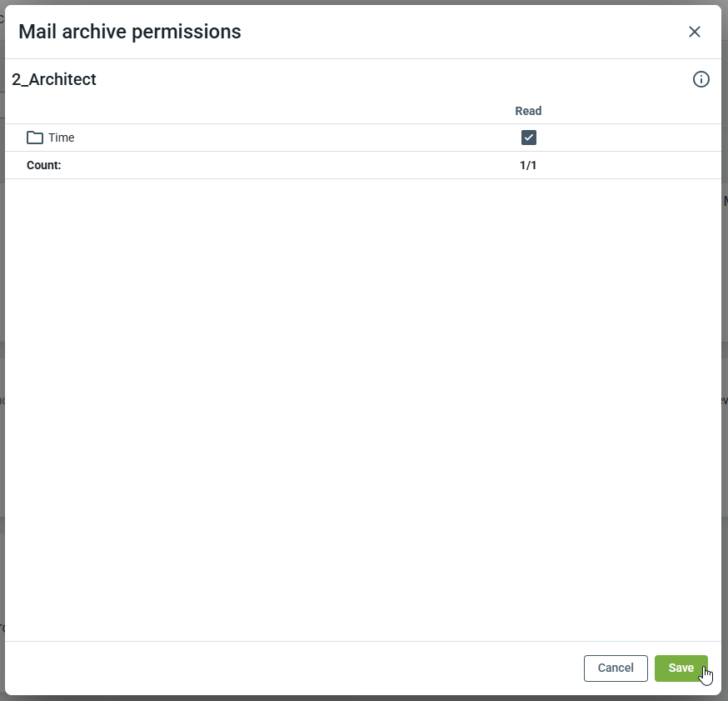728x701 pixels.
Task: Click the Count label
Action: pos(44,165)
